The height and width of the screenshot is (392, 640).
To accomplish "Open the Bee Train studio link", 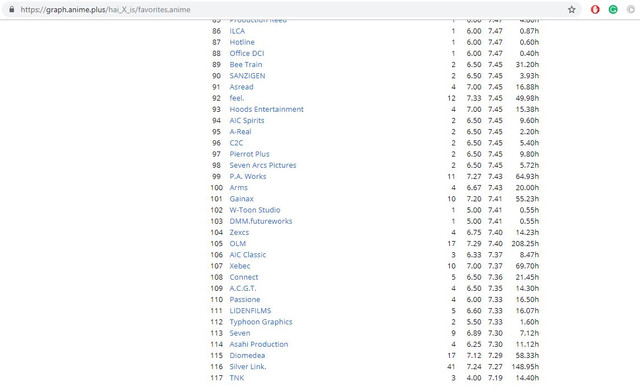I will tap(246, 65).
